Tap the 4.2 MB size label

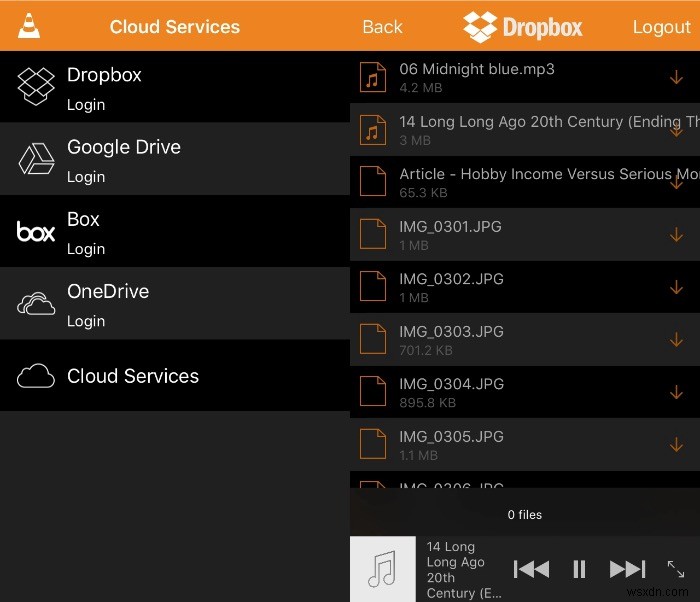pyautogui.click(x=421, y=88)
